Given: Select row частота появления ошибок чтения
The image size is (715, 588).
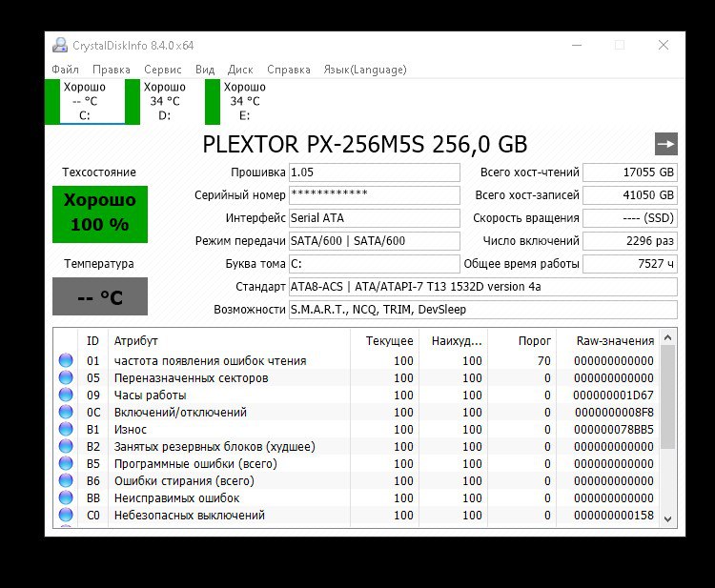Looking at the screenshot, I should (357, 360).
